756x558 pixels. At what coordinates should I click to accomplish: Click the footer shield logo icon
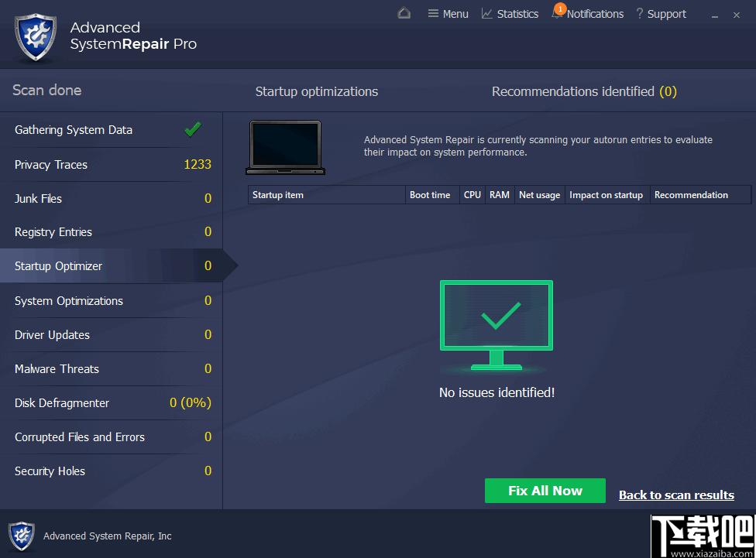coord(22,536)
